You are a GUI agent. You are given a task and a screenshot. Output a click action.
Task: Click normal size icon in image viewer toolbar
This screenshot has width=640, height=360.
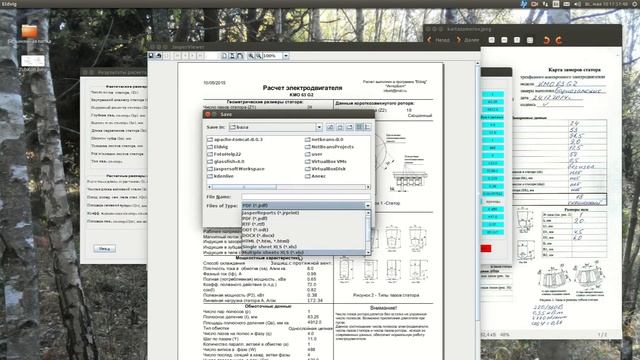[x=517, y=40]
